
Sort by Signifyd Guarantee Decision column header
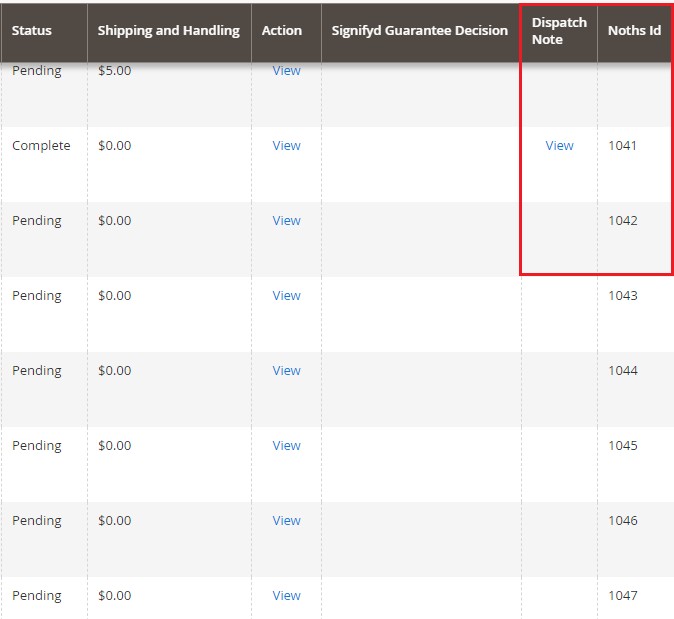(x=420, y=31)
